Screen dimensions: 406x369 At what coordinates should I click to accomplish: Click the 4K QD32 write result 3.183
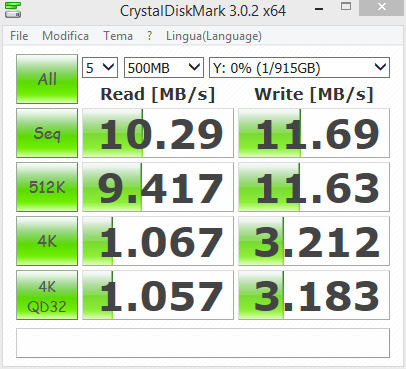[314, 295]
